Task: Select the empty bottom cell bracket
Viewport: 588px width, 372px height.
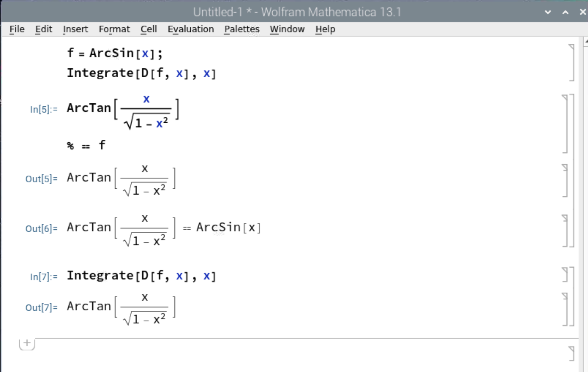Action: [572, 353]
